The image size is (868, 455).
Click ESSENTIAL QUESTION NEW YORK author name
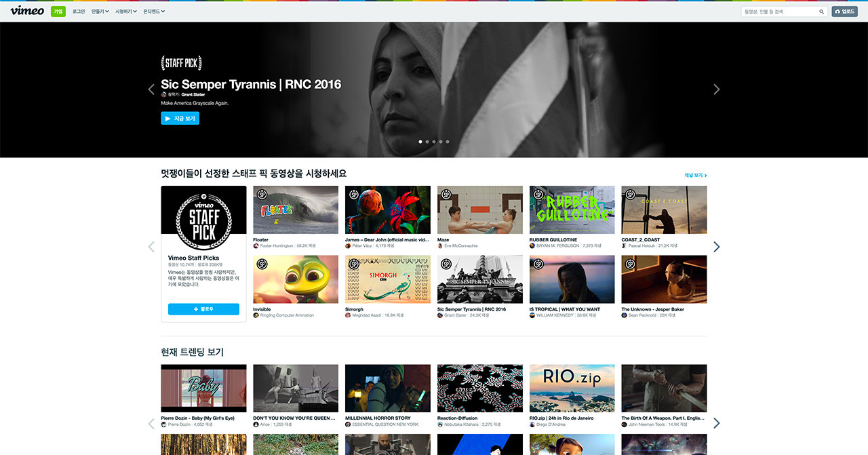(385, 424)
